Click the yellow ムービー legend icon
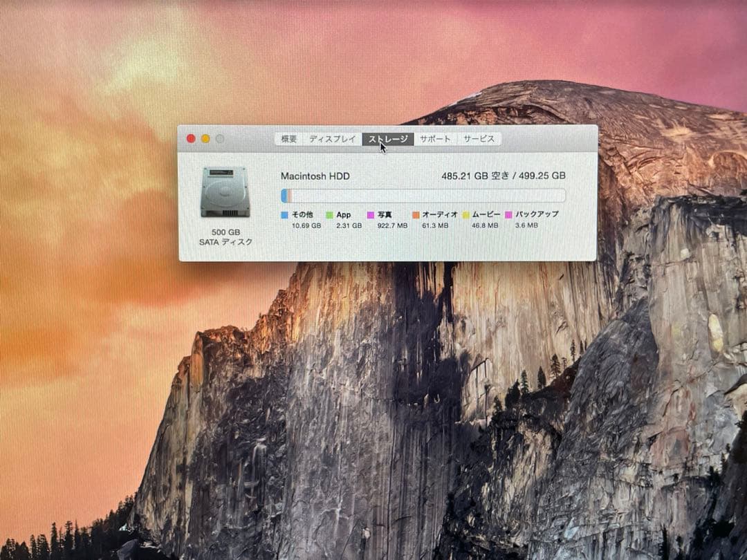Image resolution: width=747 pixels, height=560 pixels. 467,215
